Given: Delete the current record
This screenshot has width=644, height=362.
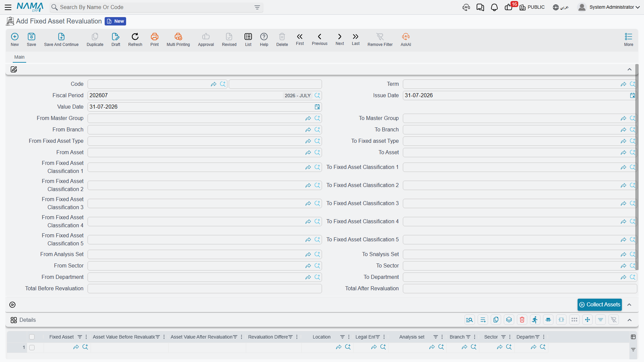Looking at the screenshot, I should (x=282, y=40).
